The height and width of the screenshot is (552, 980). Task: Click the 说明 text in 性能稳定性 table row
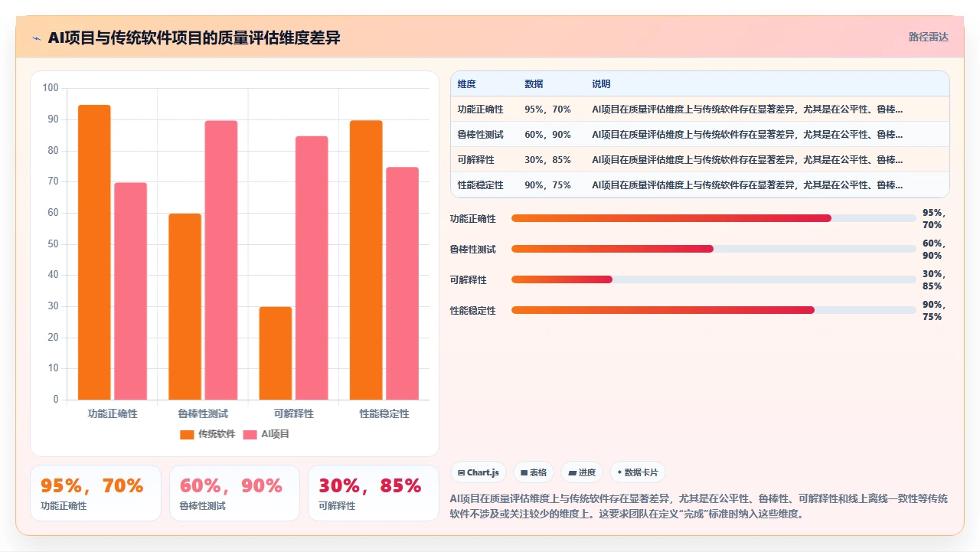pyautogui.click(x=747, y=185)
